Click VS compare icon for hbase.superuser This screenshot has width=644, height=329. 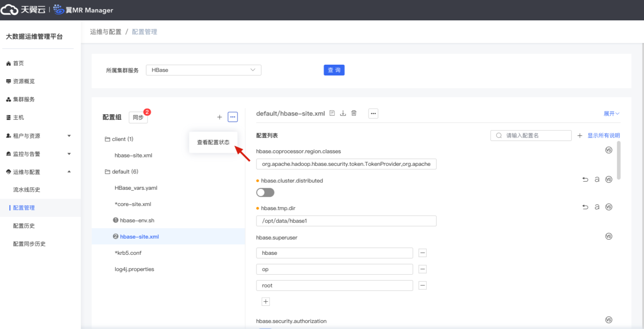click(x=608, y=236)
